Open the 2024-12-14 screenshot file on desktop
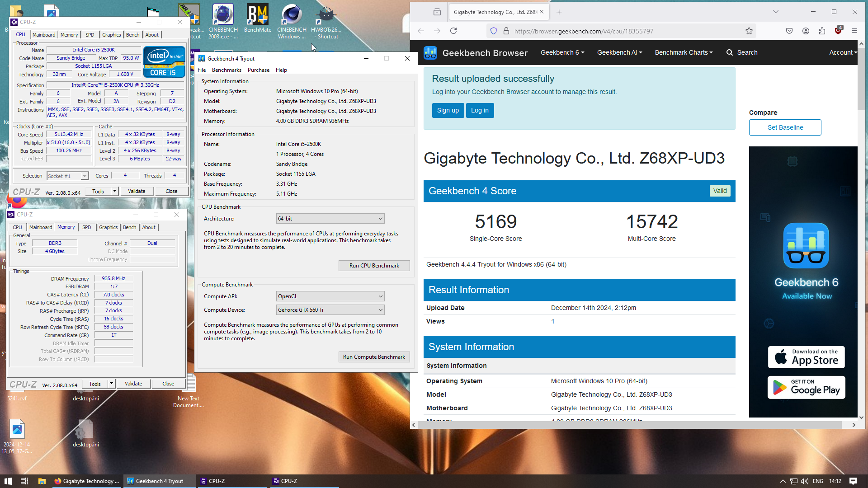The height and width of the screenshot is (488, 868). click(17, 436)
